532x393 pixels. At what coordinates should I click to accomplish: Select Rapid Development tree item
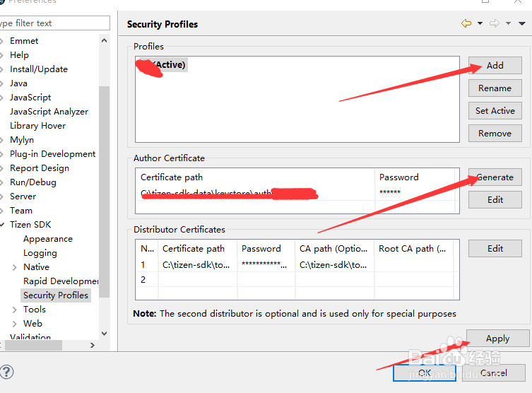tap(61, 281)
